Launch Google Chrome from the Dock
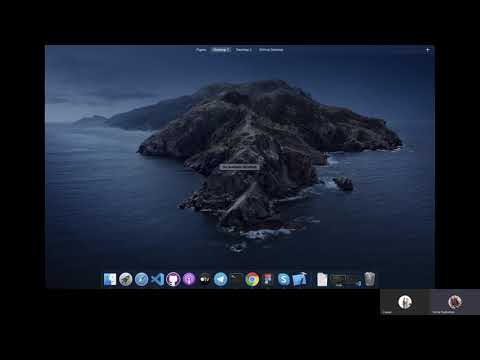Image resolution: width=480 pixels, height=360 pixels. [252, 279]
